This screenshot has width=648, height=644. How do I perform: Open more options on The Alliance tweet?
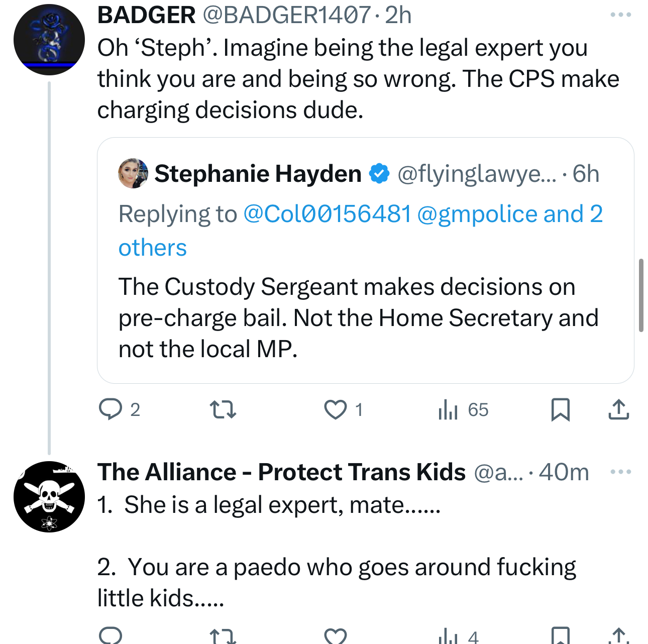tap(620, 472)
